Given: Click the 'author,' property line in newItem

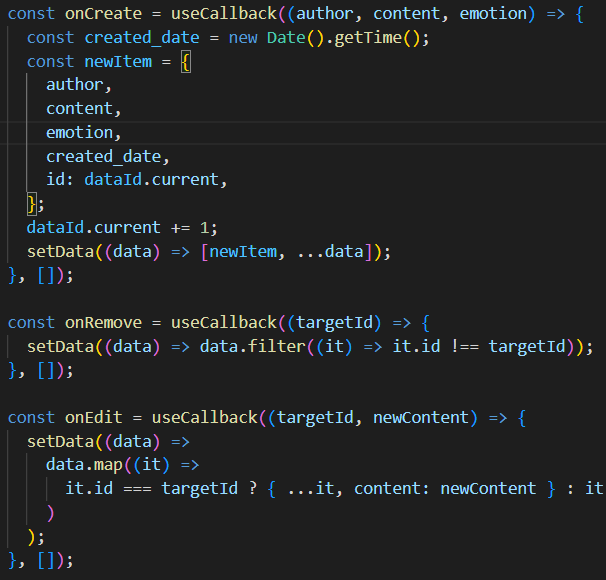Looking at the screenshot, I should (79, 85).
